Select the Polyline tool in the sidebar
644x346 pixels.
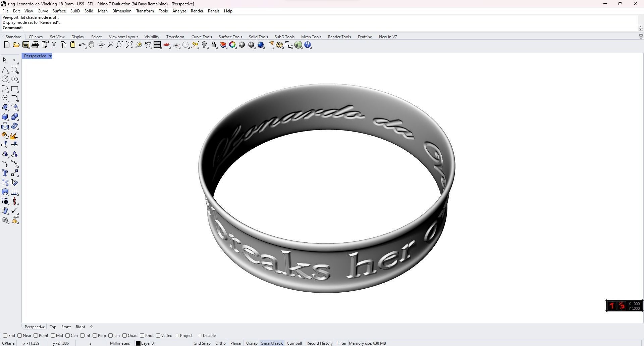tap(5, 69)
